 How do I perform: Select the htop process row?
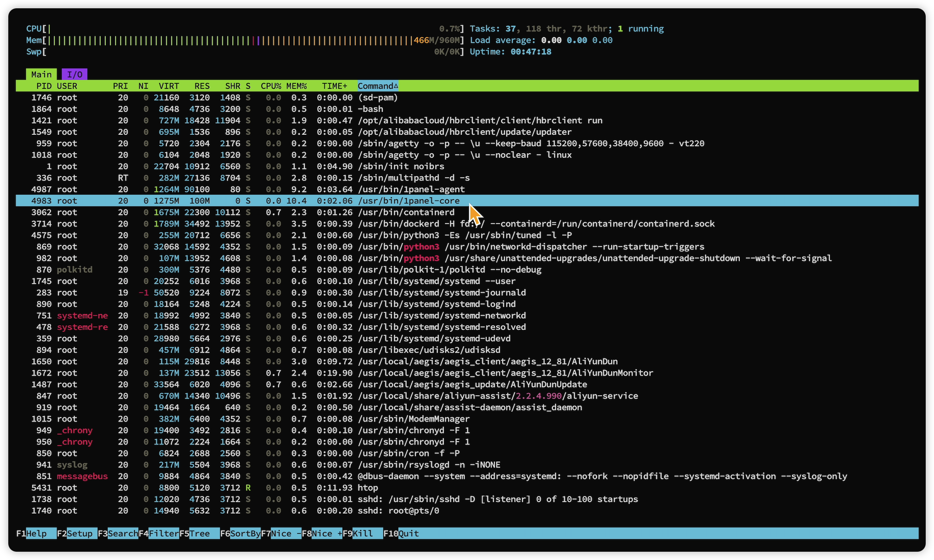(x=368, y=488)
